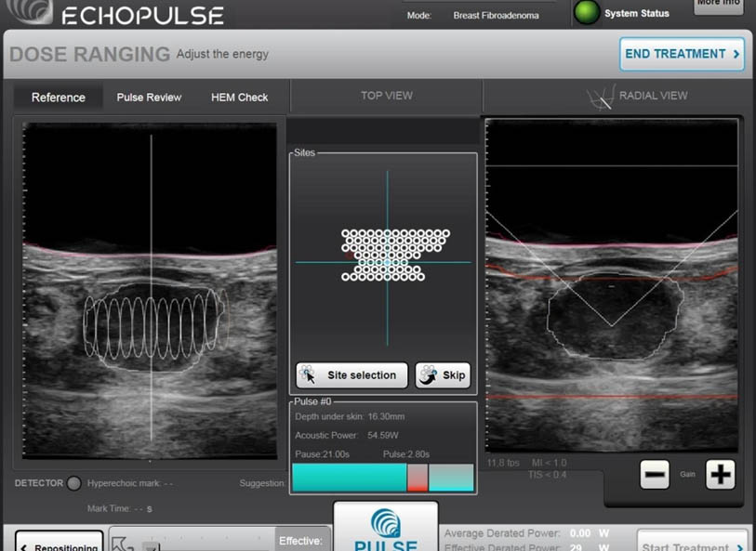Click the power slider handle
This screenshot has height=551, width=756.
pyautogui.click(x=151, y=546)
